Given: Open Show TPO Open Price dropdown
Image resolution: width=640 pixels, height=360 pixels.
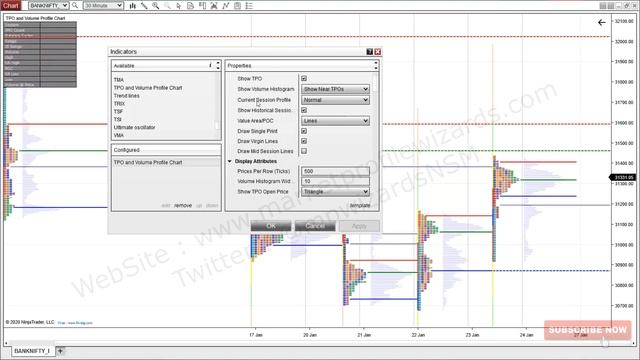Looking at the screenshot, I should point(336,191).
